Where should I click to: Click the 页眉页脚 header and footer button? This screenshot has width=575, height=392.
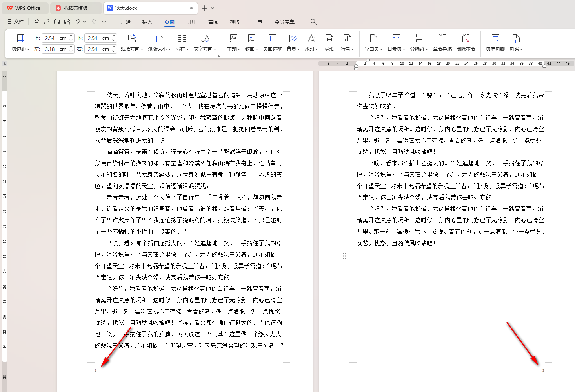[495, 42]
